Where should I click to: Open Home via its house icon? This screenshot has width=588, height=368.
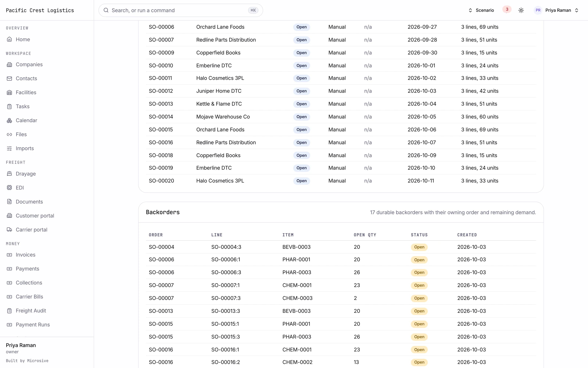point(9,39)
